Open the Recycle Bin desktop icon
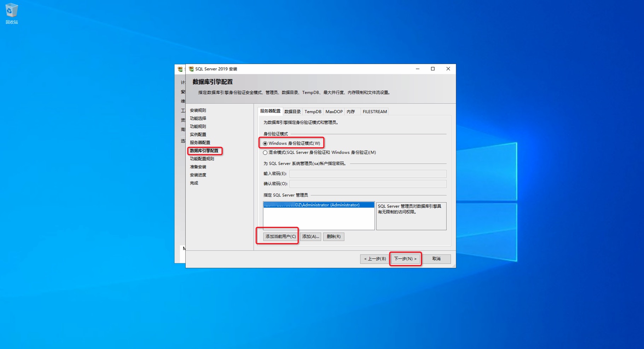This screenshot has height=349, width=644. [x=11, y=13]
